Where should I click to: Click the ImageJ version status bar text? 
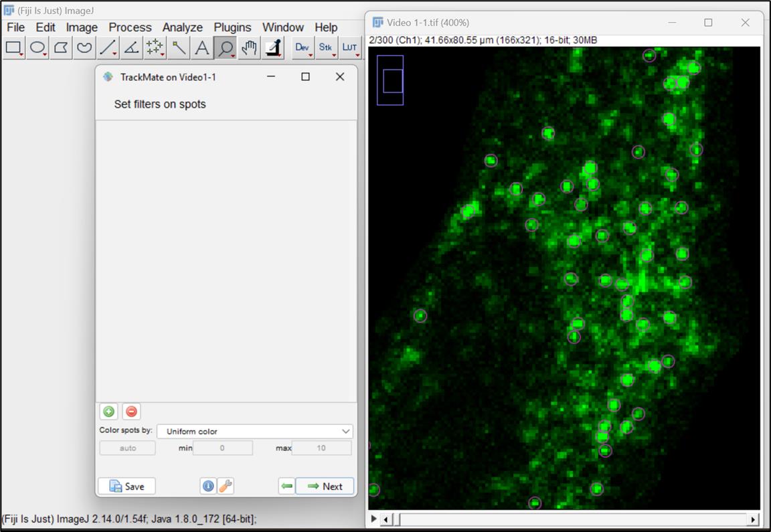click(x=129, y=519)
